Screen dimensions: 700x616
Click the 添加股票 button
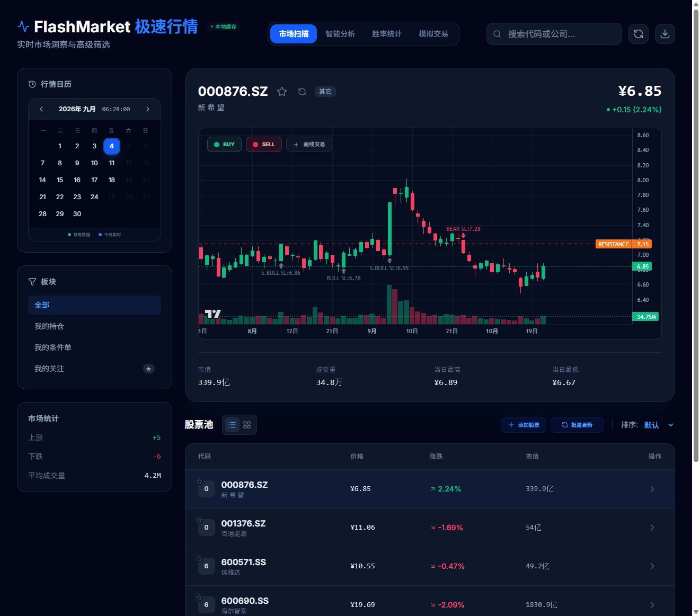[524, 425]
